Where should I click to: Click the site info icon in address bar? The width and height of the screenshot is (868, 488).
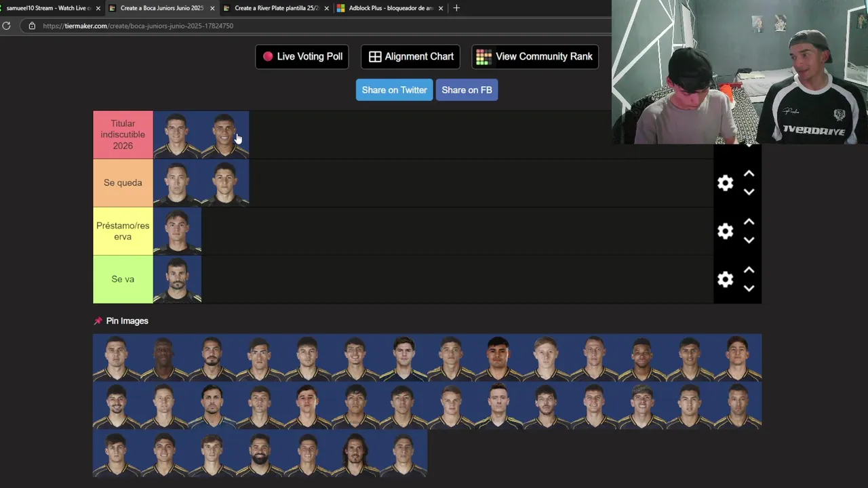click(31, 26)
